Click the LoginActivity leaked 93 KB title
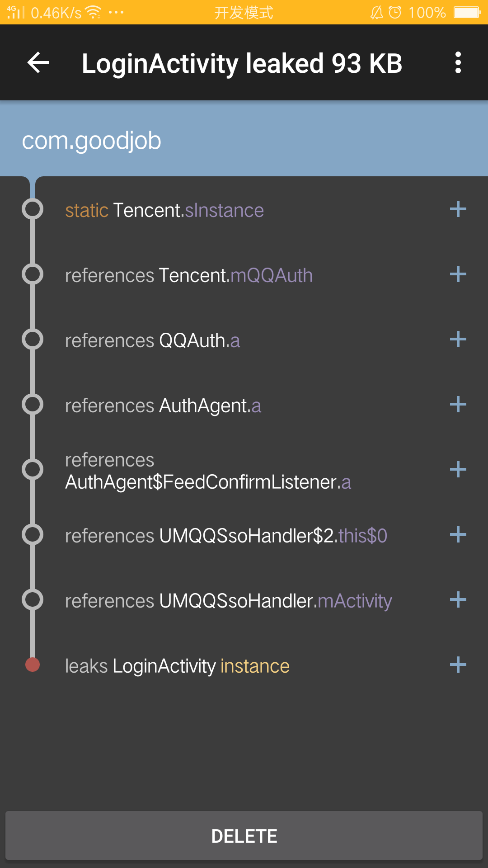 (242, 63)
